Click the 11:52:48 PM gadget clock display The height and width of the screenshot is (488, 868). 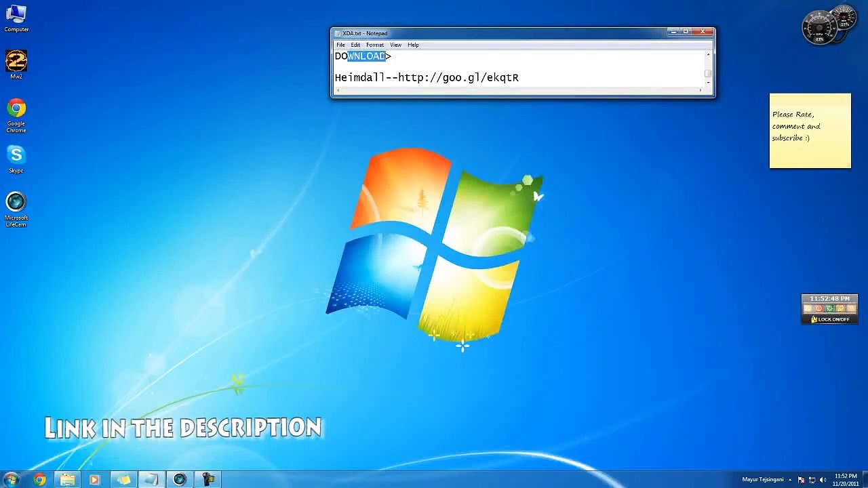[829, 299]
